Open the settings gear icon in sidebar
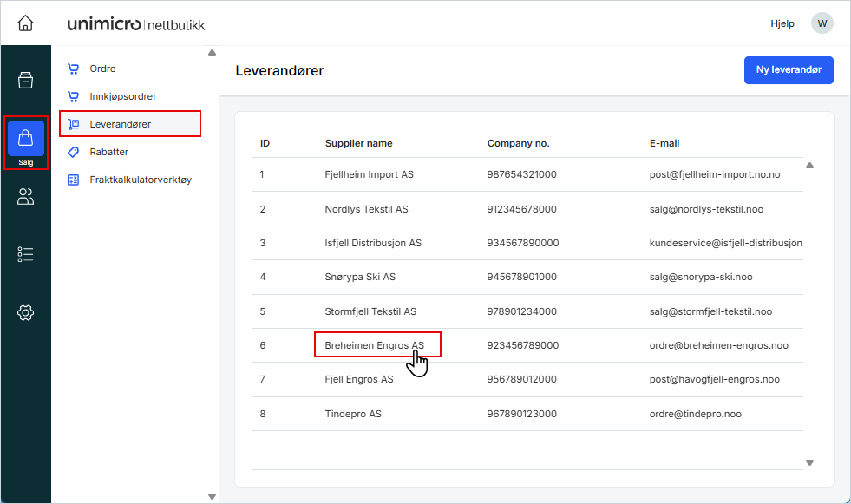Screen dimensions: 851x504 (x=25, y=312)
